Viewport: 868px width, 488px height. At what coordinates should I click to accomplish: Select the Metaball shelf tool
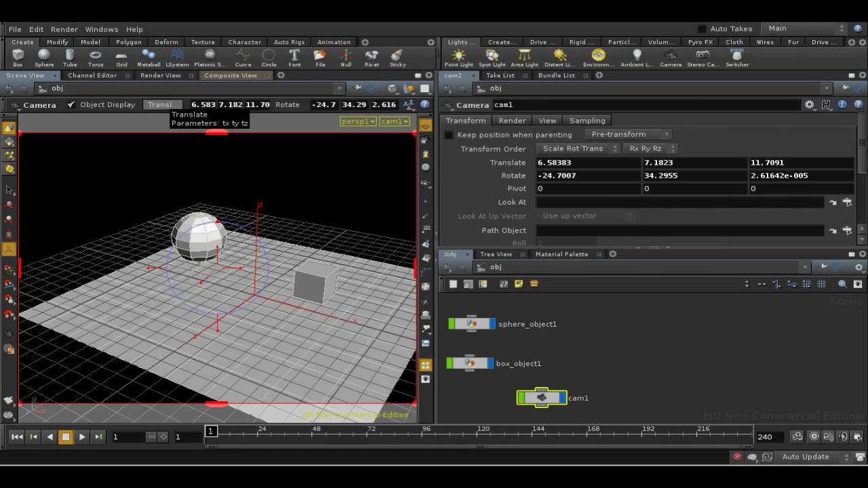(149, 58)
